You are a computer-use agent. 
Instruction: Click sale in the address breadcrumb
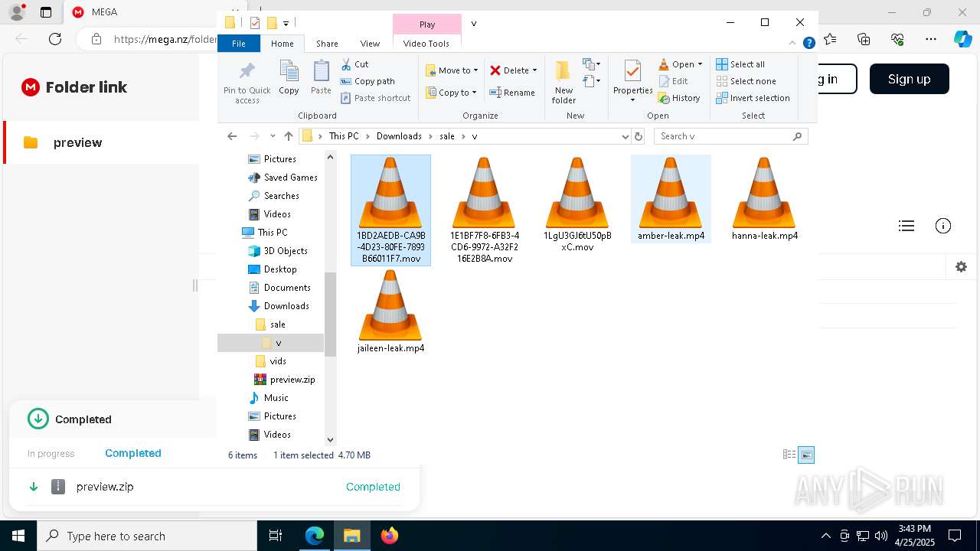(x=447, y=136)
